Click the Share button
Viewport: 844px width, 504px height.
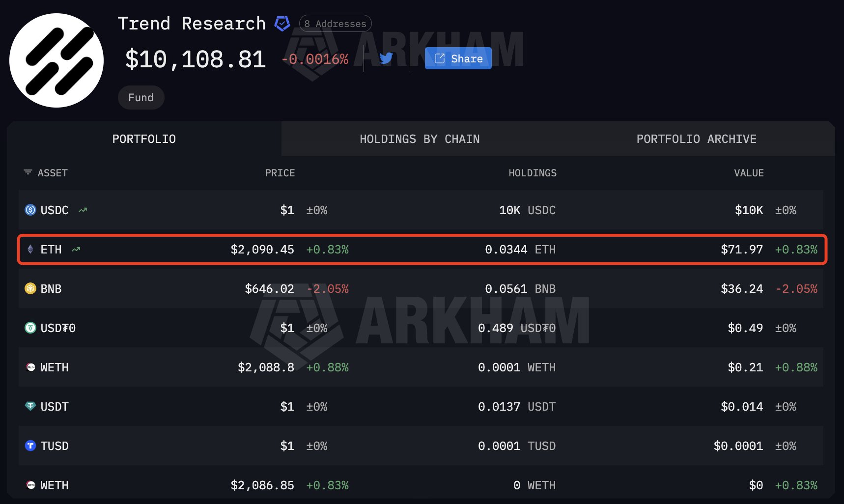457,58
